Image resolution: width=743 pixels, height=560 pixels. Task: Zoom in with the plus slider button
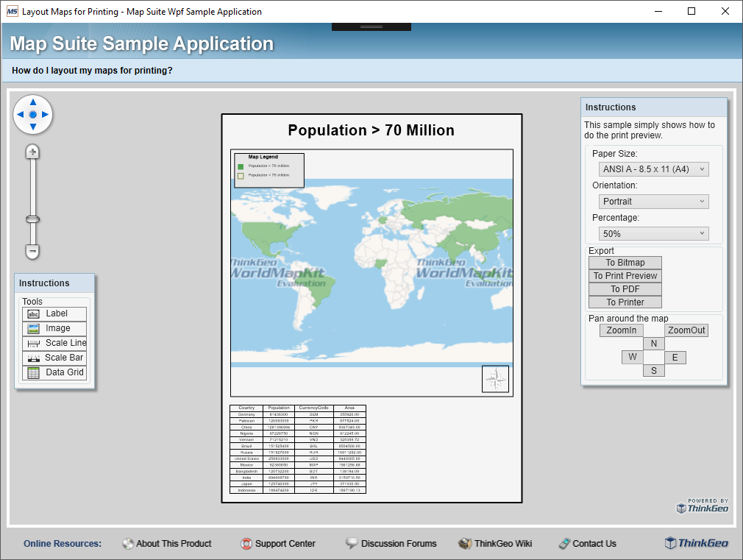[x=32, y=152]
